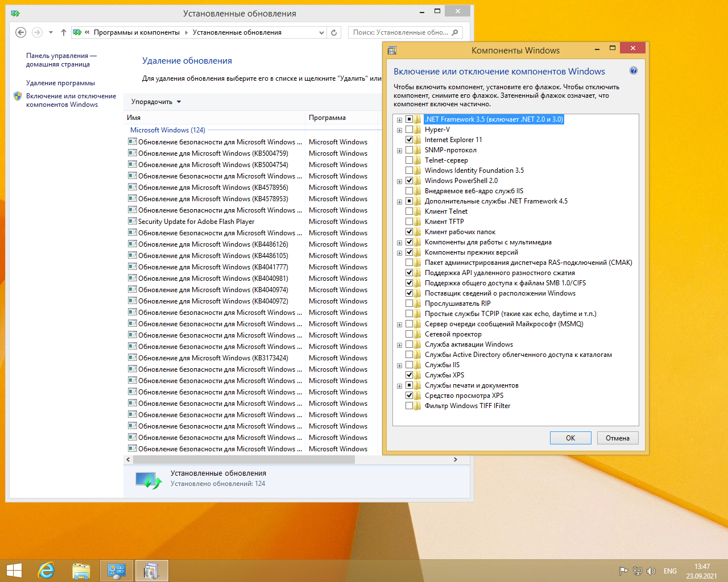The image size is (728, 582).
Task: Click the Программа column header
Action: [x=327, y=118]
